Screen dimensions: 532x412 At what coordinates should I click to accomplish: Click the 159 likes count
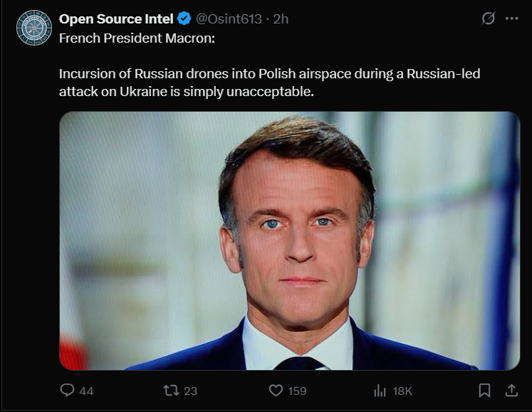pos(297,391)
